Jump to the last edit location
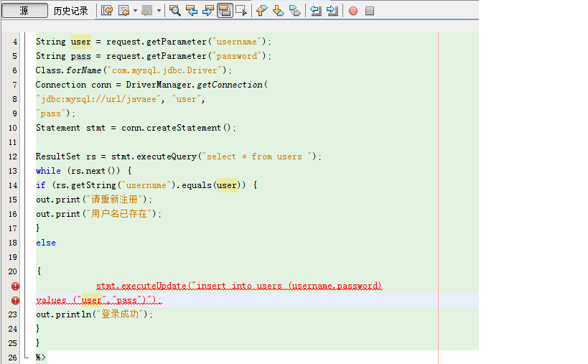Image resolution: width=588 pixels, height=364 pixels. tap(107, 11)
